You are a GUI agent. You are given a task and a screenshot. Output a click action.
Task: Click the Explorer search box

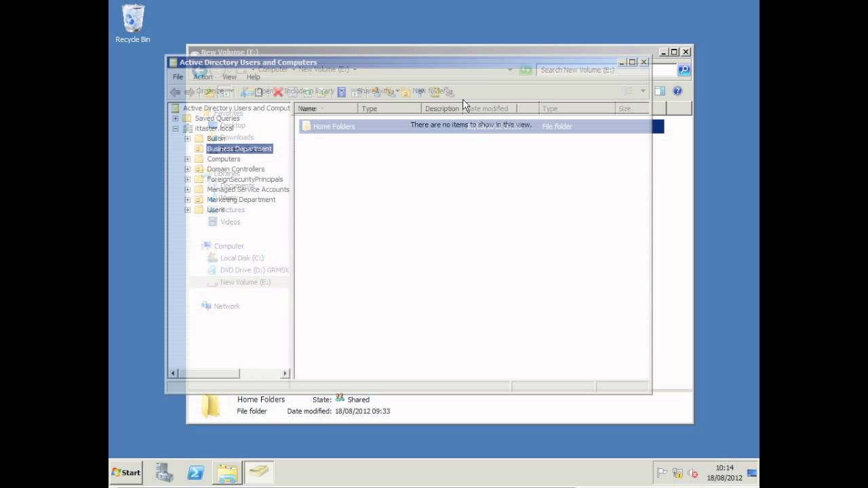[606, 70]
